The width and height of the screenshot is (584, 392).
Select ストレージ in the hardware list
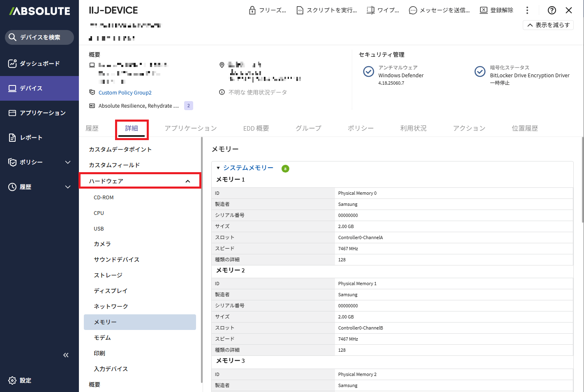108,275
